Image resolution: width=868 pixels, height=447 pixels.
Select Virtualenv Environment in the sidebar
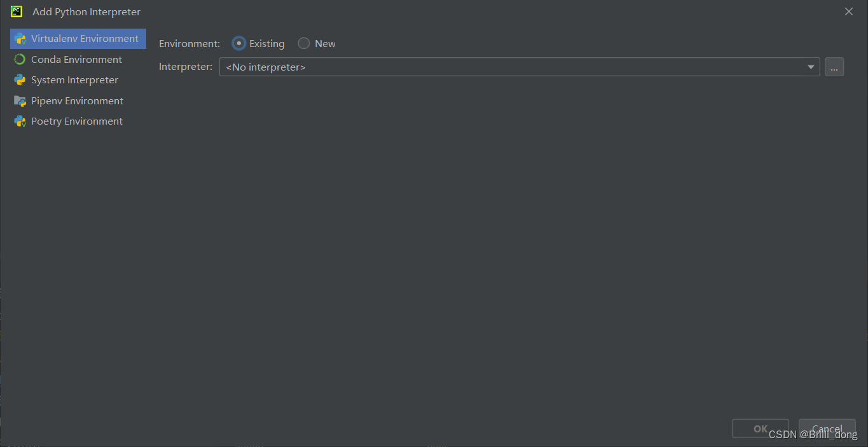pyautogui.click(x=78, y=39)
